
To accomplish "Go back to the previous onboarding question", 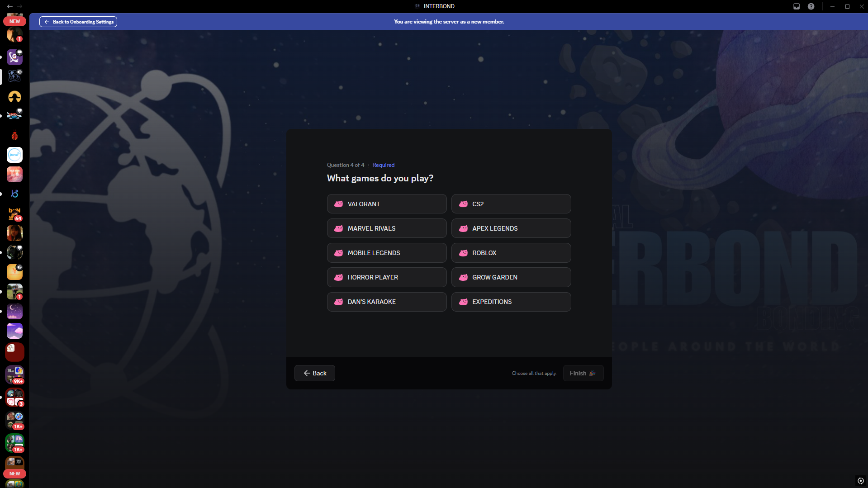I will pyautogui.click(x=315, y=373).
